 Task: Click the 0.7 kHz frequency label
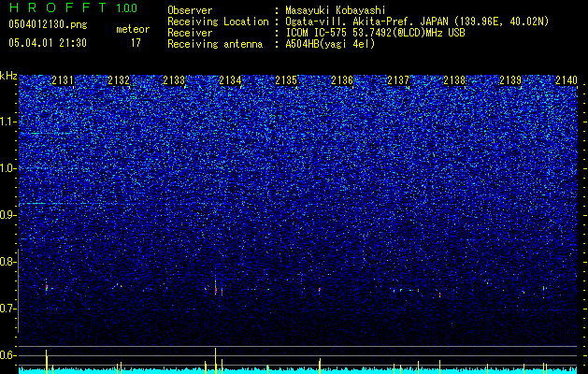tap(8, 309)
